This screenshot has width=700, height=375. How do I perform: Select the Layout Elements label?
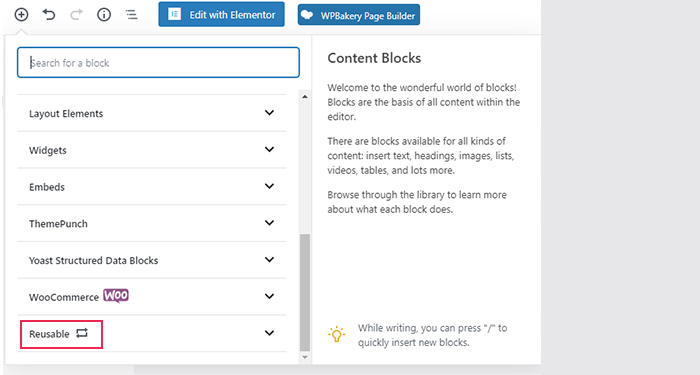pos(66,114)
